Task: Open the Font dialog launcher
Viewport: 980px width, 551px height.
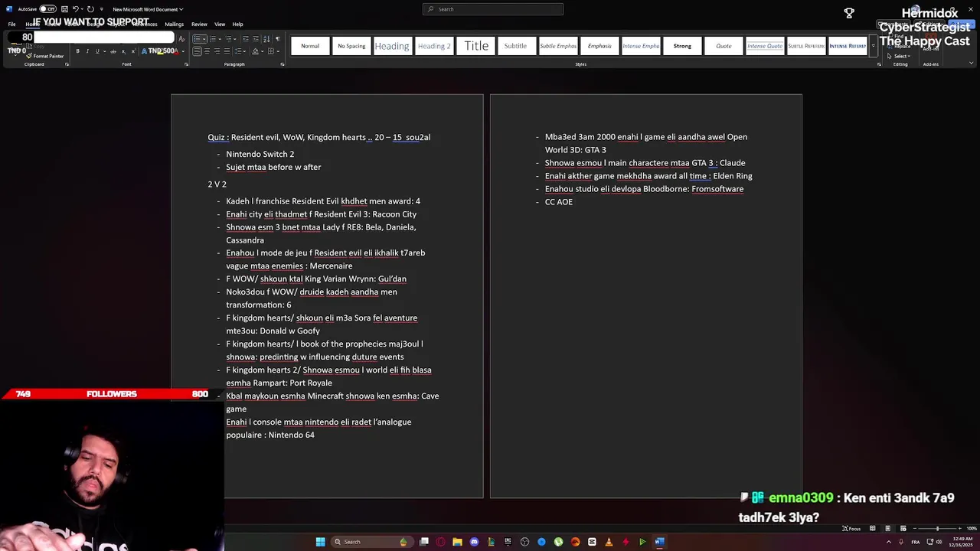Action: point(186,64)
